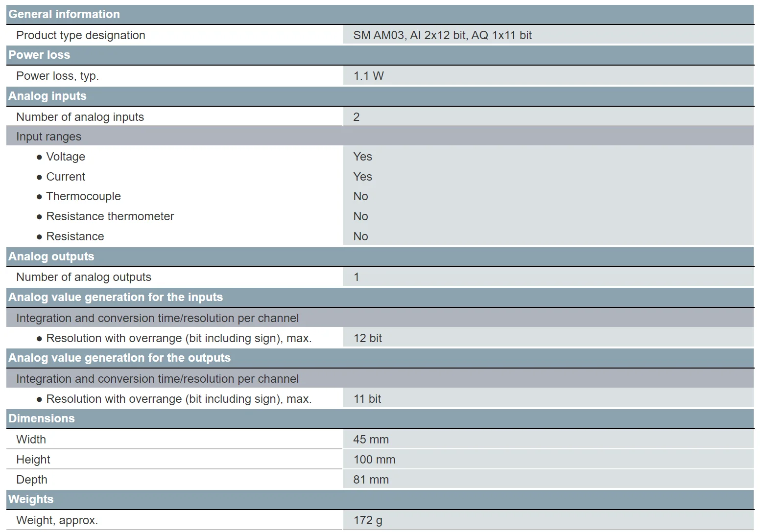Image resolution: width=762 pixels, height=532 pixels.
Task: Click the 11 bit resolution value
Action: point(367,399)
